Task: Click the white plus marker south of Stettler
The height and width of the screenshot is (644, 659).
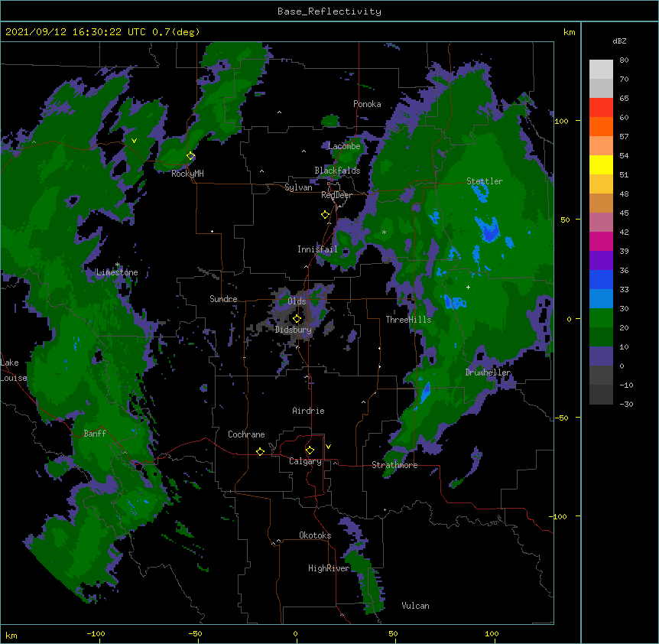Action: pyautogui.click(x=468, y=287)
